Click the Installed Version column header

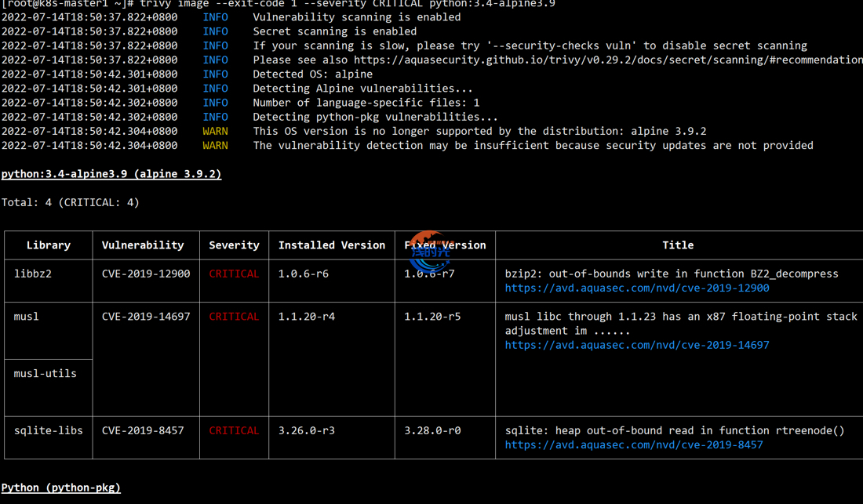331,245
